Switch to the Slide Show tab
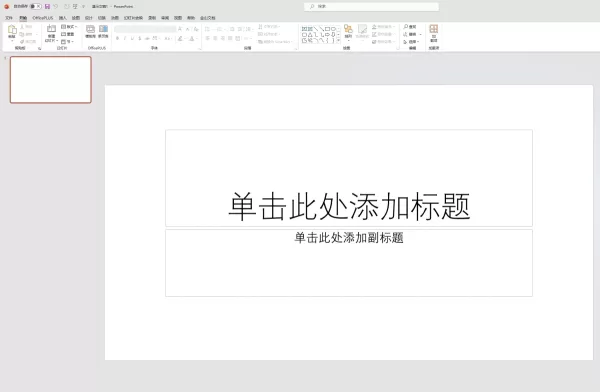The width and height of the screenshot is (600, 392). point(133,18)
